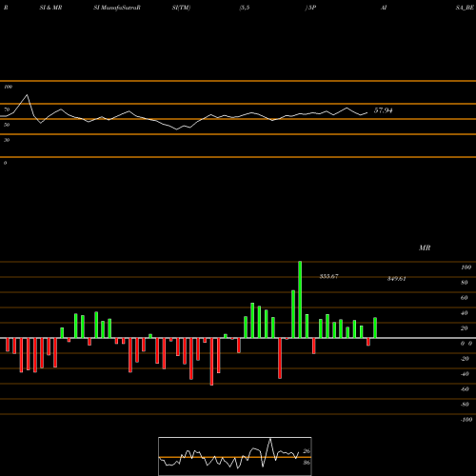Click the tallest green bar in the MR histogram
Screen dimensions: 476x476
tap(300, 300)
